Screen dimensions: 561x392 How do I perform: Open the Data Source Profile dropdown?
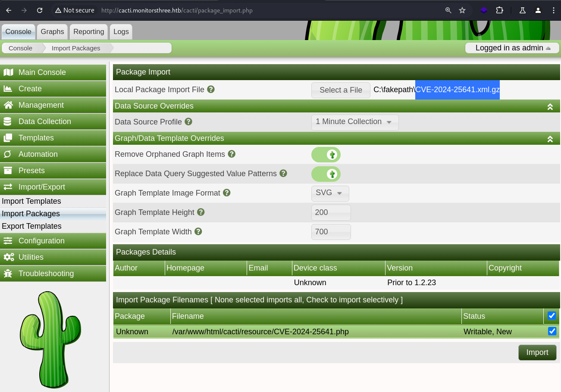(355, 122)
